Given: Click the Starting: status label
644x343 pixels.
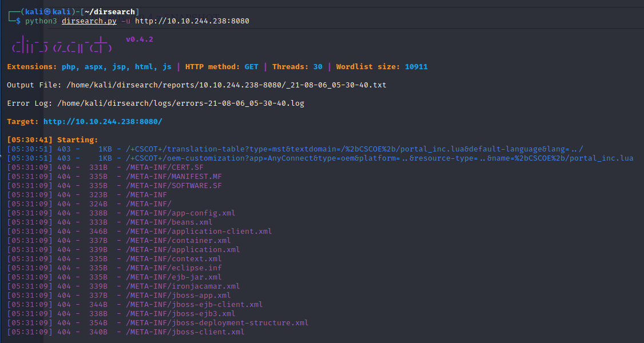Looking at the screenshot, I should click(78, 140).
